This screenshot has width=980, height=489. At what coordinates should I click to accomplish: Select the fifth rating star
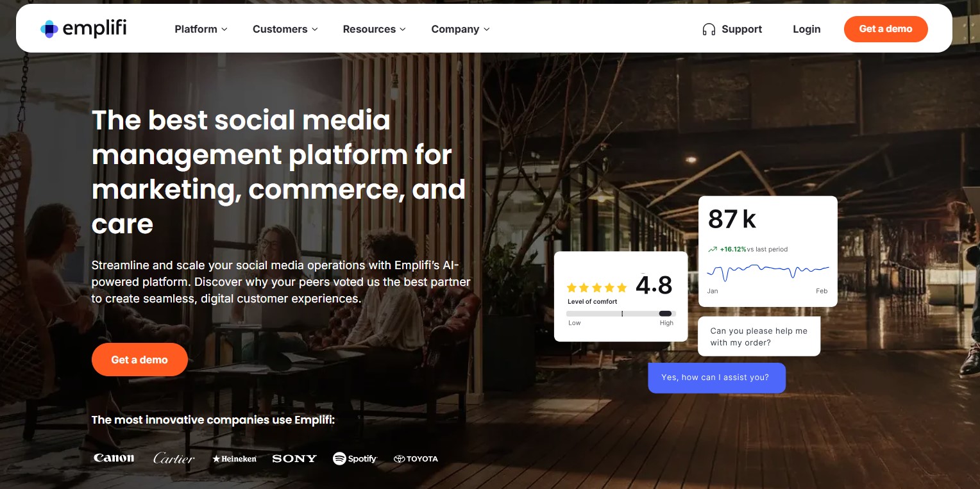[x=621, y=287]
